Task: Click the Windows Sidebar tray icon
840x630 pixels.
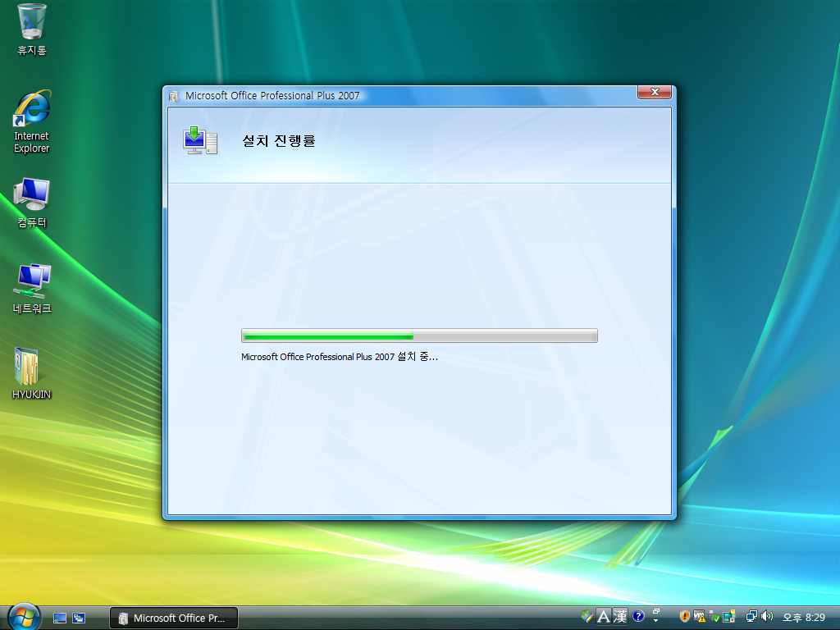Action: pos(729,616)
